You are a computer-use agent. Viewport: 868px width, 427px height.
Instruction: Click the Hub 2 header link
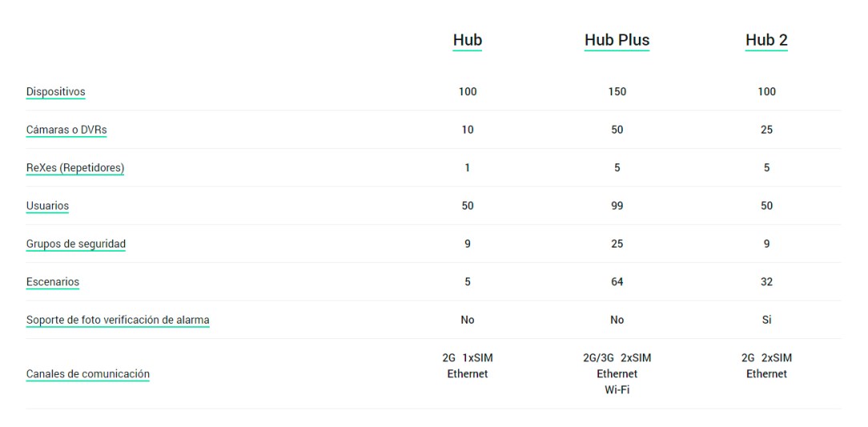pyautogui.click(x=766, y=40)
